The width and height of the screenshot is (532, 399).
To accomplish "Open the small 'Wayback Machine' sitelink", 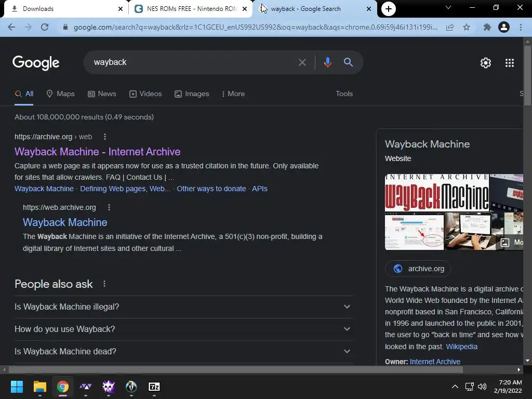I will click(x=44, y=189).
